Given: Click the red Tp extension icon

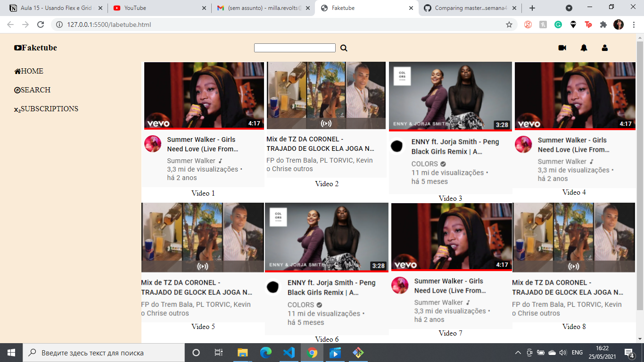Looking at the screenshot, I should click(588, 25).
